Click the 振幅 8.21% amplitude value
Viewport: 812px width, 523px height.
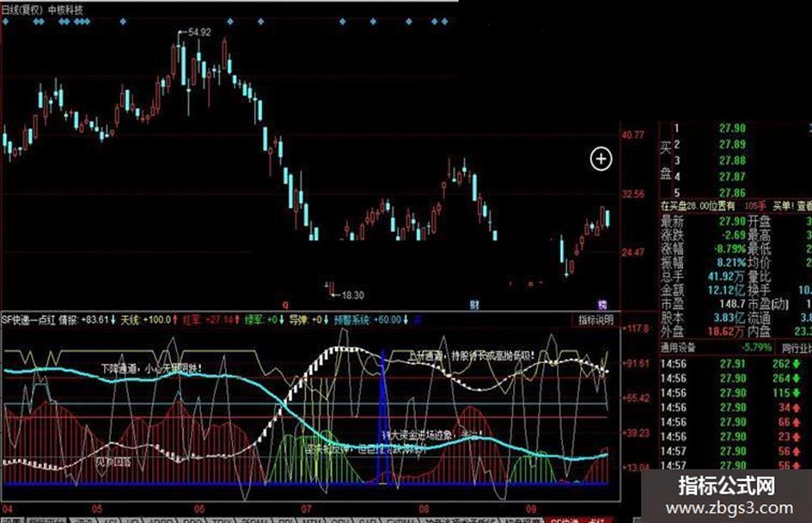click(732, 263)
